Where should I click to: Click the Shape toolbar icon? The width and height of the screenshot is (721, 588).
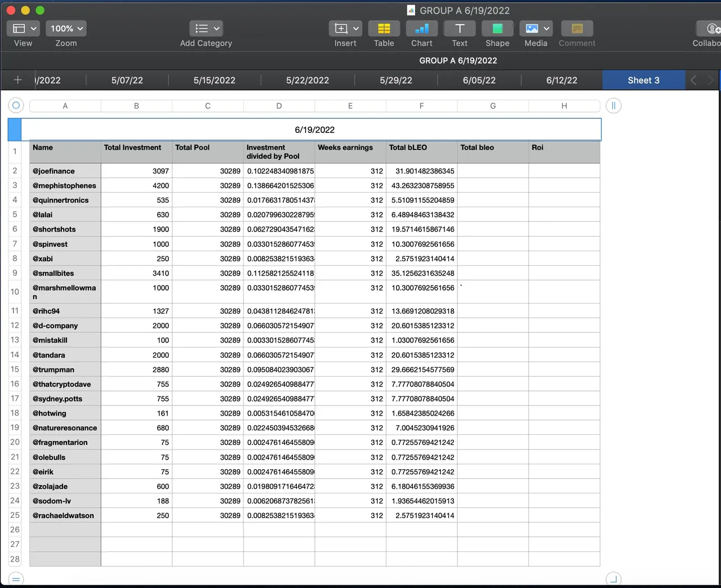[497, 28]
